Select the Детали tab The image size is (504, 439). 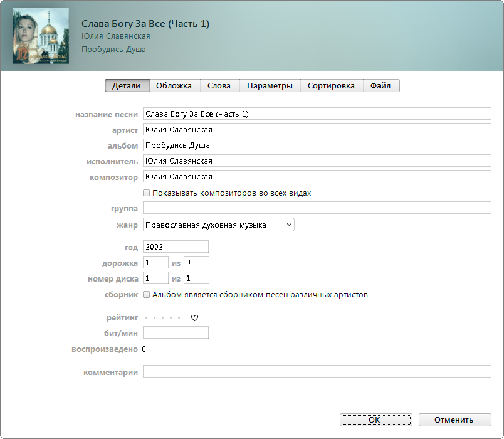click(x=127, y=86)
